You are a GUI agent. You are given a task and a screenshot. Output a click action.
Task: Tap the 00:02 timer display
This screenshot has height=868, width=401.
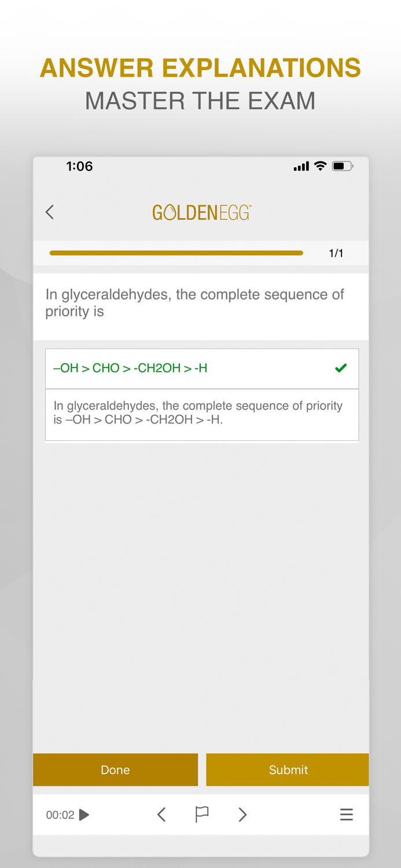coord(60,814)
